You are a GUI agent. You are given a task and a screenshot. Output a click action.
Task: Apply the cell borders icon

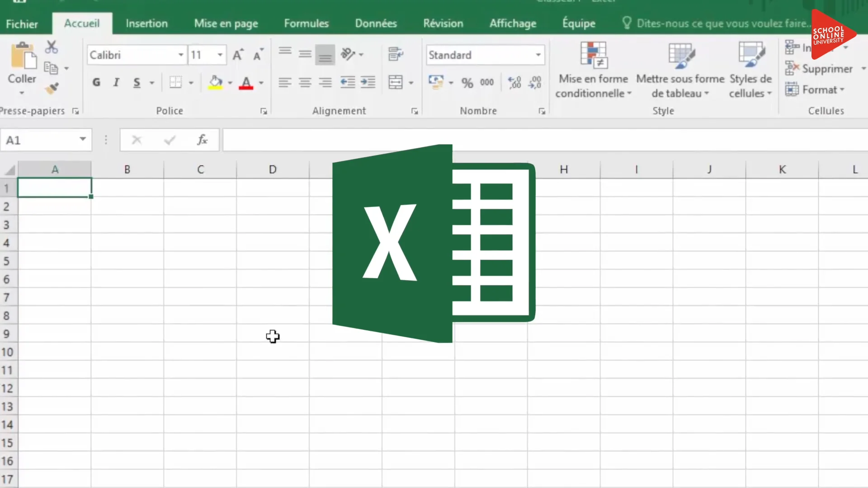click(175, 82)
